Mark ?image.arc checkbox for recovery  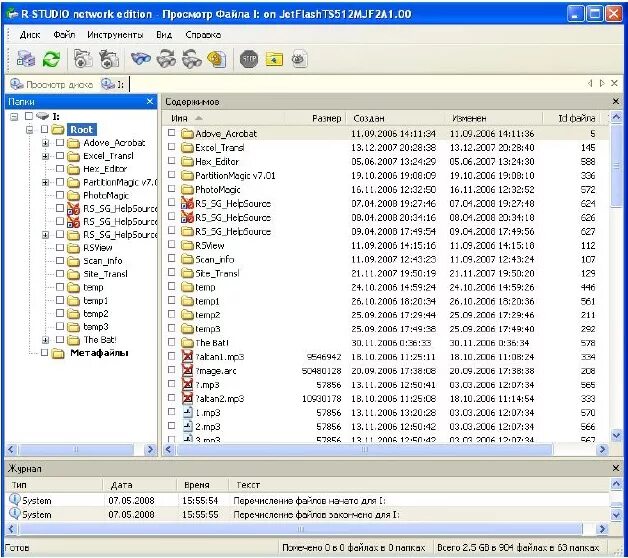pyautogui.click(x=172, y=370)
